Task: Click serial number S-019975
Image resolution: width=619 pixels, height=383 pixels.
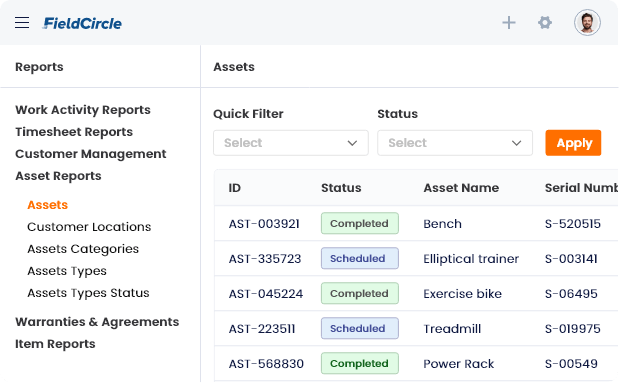Action: pyautogui.click(x=573, y=329)
